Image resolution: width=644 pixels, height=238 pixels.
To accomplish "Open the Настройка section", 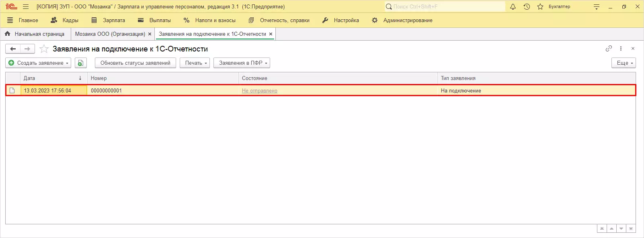I will click(340, 20).
